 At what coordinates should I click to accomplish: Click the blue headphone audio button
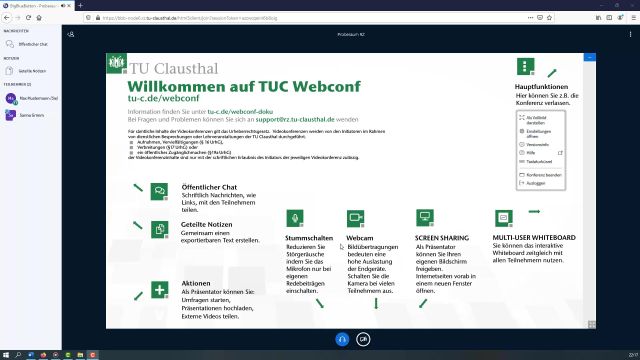point(342,339)
